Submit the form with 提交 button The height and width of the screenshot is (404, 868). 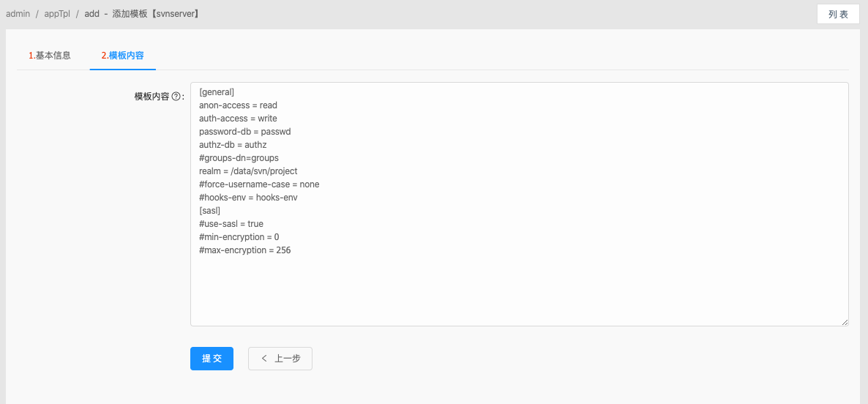coord(212,359)
